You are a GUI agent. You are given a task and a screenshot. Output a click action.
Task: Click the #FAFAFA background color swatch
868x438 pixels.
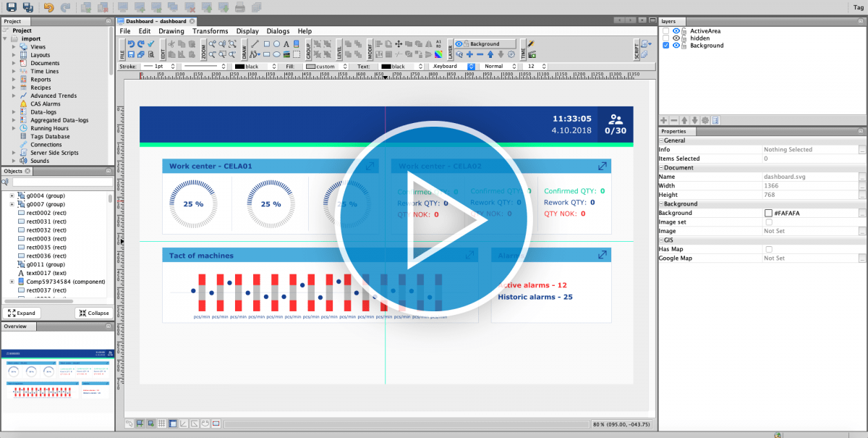pyautogui.click(x=768, y=214)
